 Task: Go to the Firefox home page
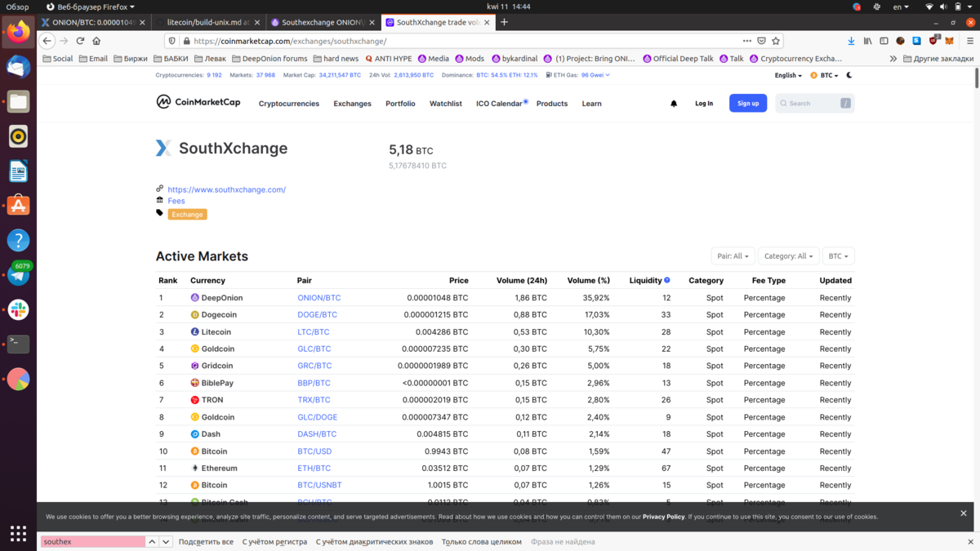click(96, 41)
